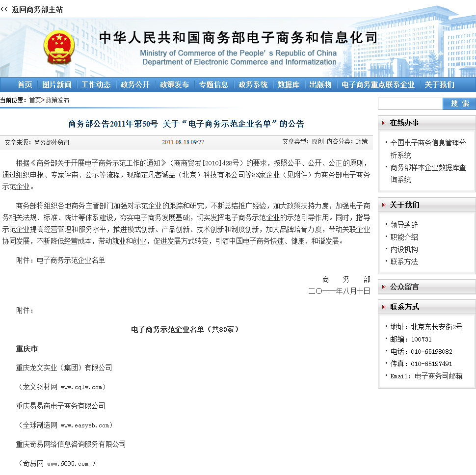Go to 政务公开 in the navigation bar

point(135,84)
